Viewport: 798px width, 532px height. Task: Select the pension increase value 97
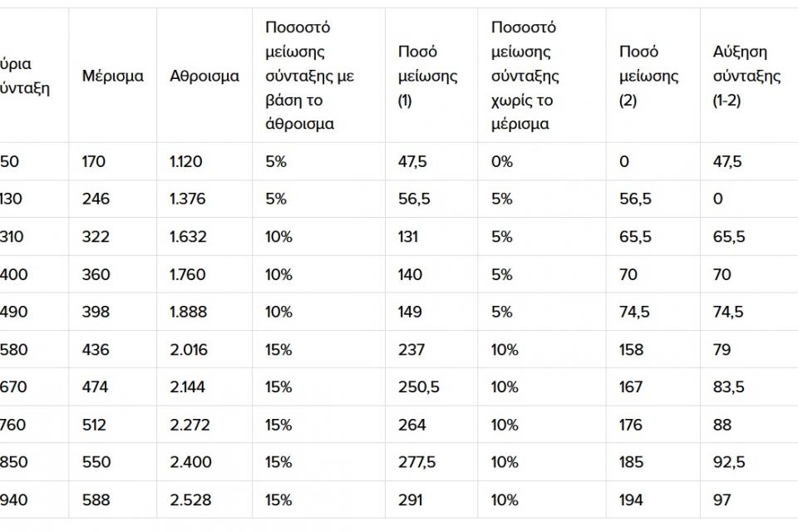click(722, 500)
